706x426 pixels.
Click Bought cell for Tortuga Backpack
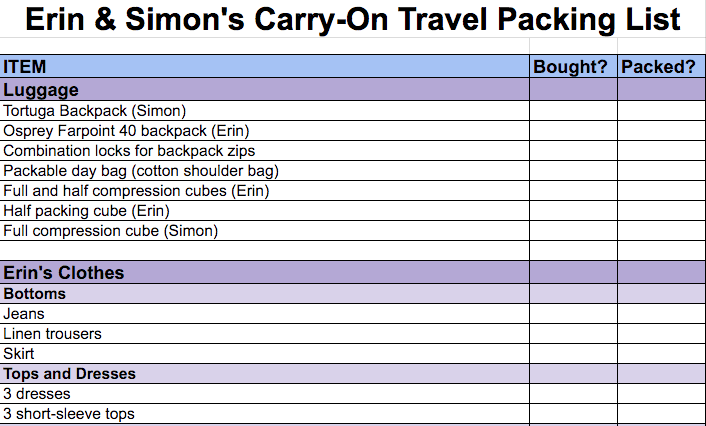click(573, 111)
